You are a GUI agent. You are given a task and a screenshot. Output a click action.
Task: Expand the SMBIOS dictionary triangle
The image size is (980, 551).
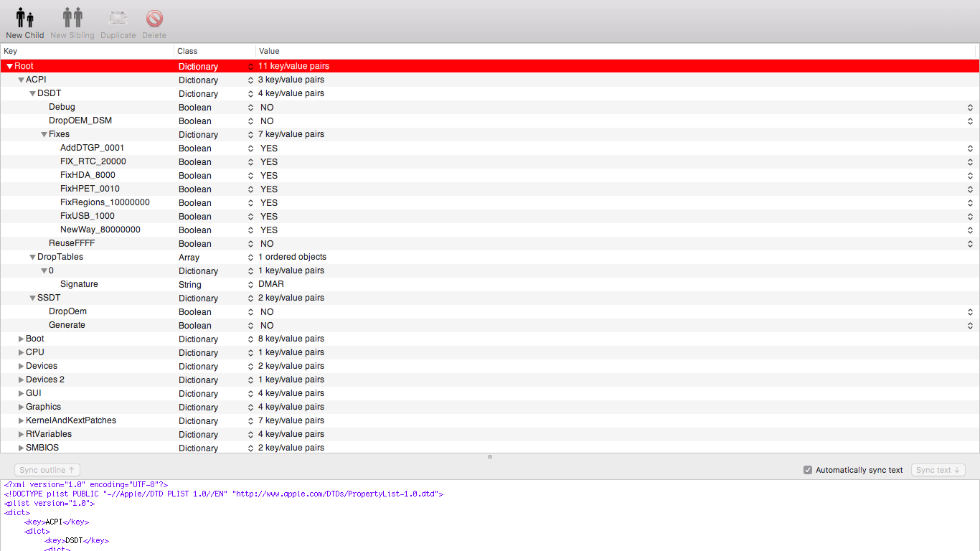22,448
